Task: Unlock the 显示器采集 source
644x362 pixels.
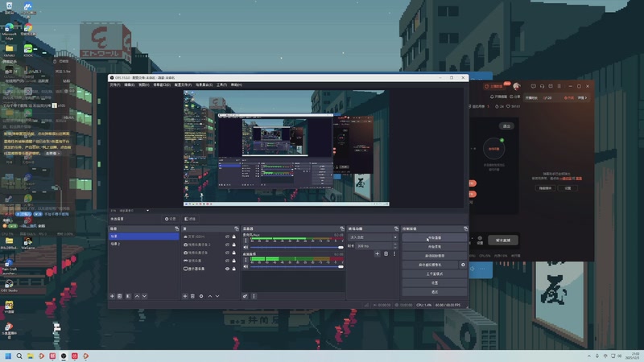Action: coord(234,269)
